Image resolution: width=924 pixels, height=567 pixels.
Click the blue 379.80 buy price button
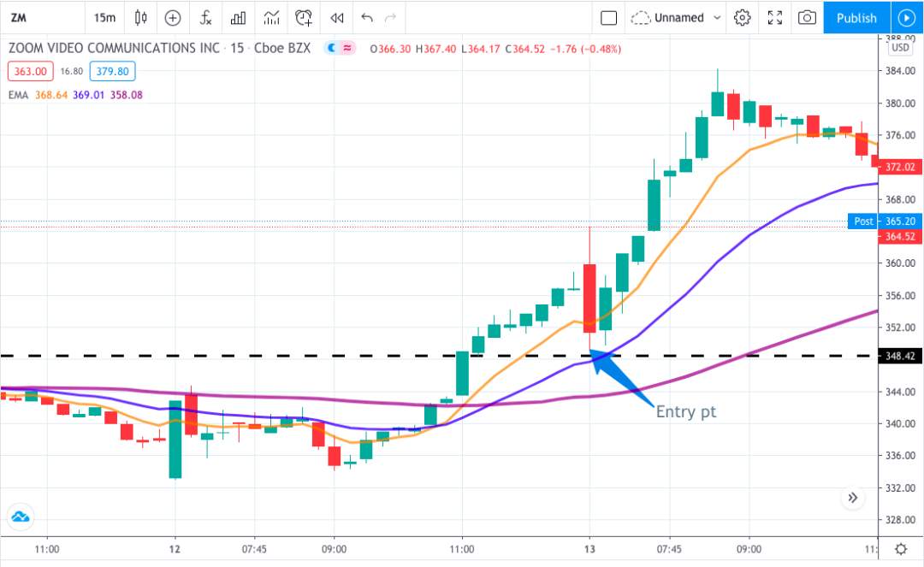pos(113,71)
